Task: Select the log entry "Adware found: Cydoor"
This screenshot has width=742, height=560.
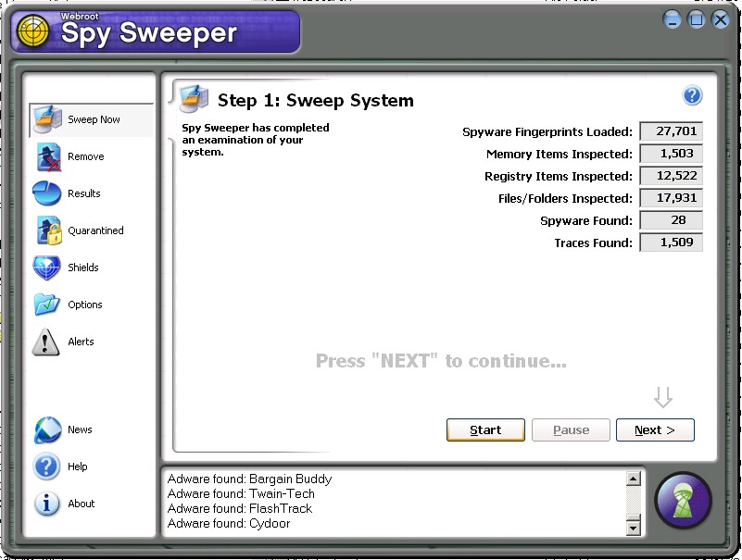Action: 229,523
